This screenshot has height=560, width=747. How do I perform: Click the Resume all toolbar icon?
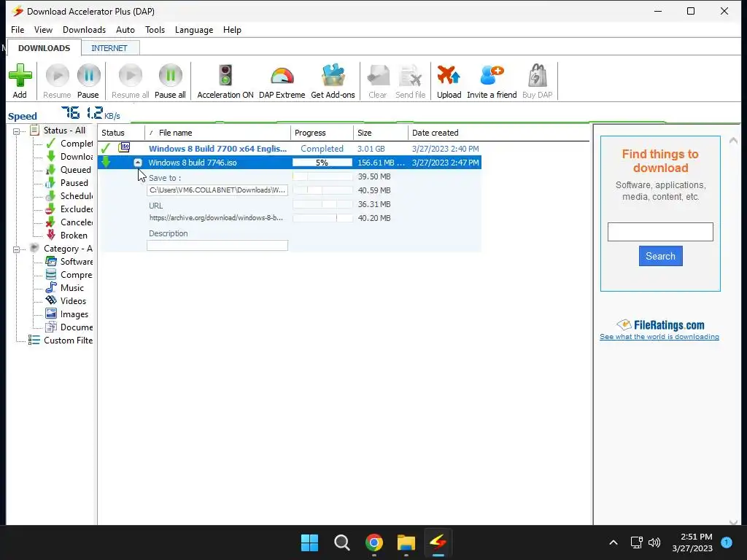click(x=130, y=76)
